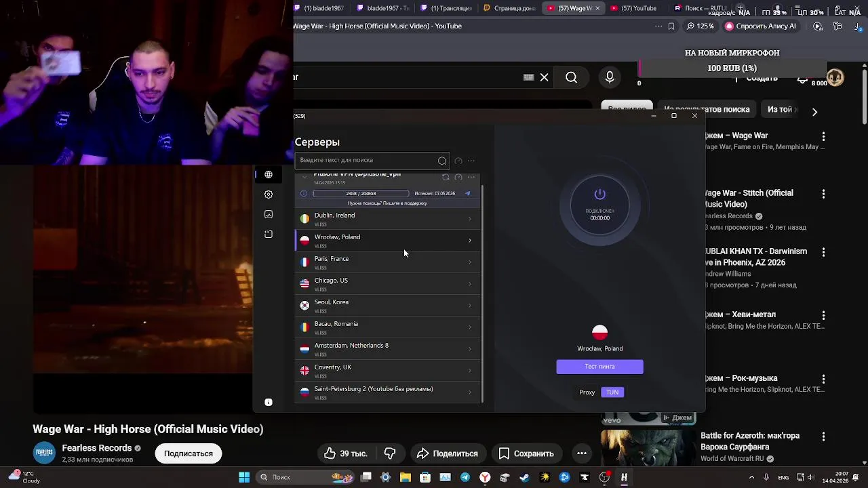Image resolution: width=868 pixels, height=488 pixels.
Task: Click the info icon at VPN sidebar bottom
Action: point(269,403)
